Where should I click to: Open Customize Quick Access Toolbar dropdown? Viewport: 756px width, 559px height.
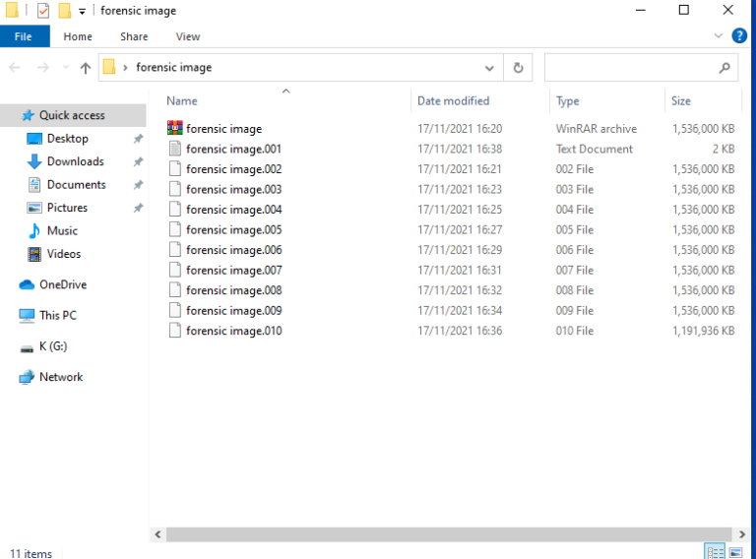point(82,12)
